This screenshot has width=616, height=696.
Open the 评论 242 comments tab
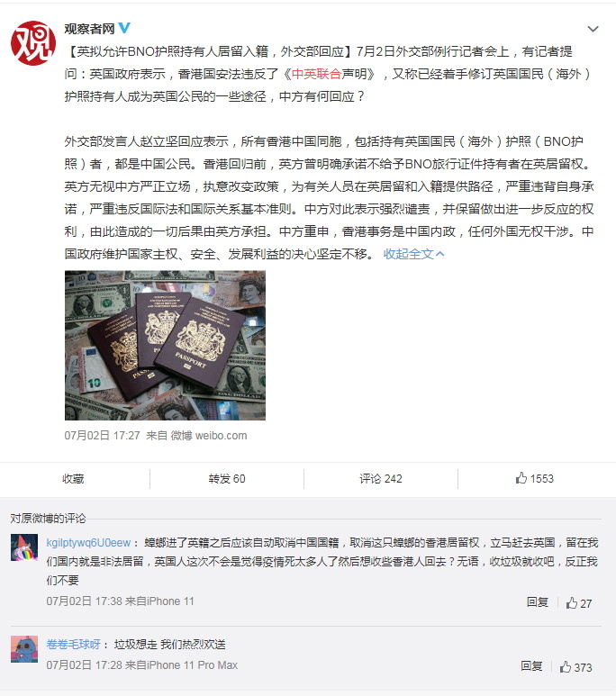[381, 478]
